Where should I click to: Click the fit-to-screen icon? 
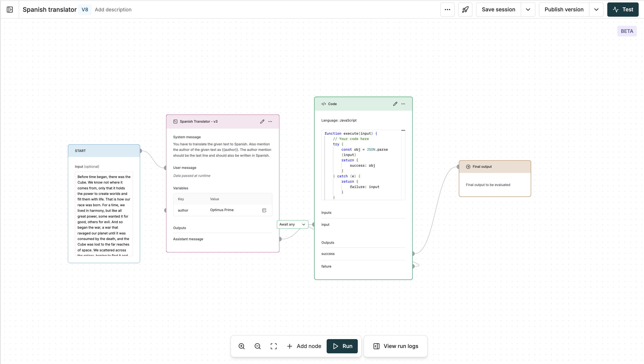tap(273, 346)
